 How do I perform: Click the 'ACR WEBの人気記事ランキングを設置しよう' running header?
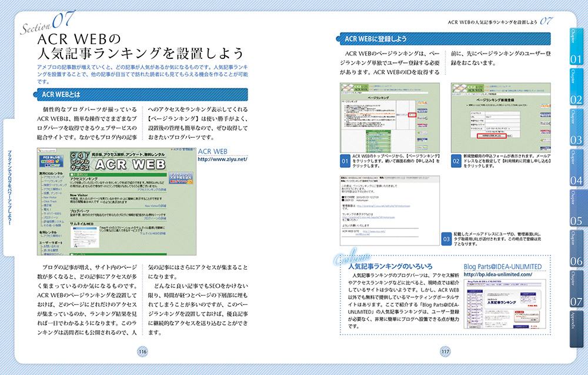[492, 22]
